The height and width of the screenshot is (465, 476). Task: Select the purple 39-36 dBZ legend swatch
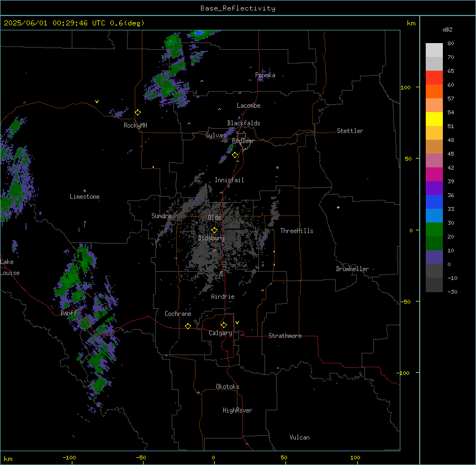point(434,188)
